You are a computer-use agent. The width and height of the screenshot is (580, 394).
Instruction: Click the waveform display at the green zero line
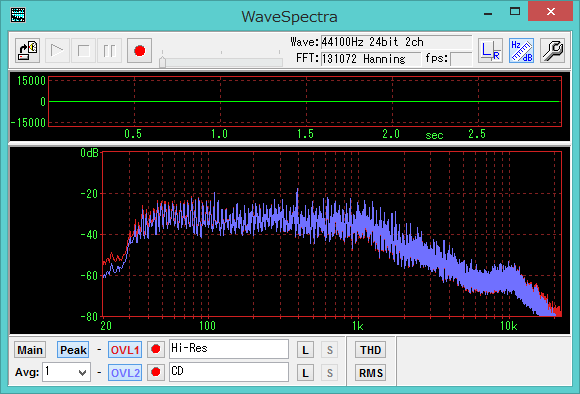click(x=305, y=101)
